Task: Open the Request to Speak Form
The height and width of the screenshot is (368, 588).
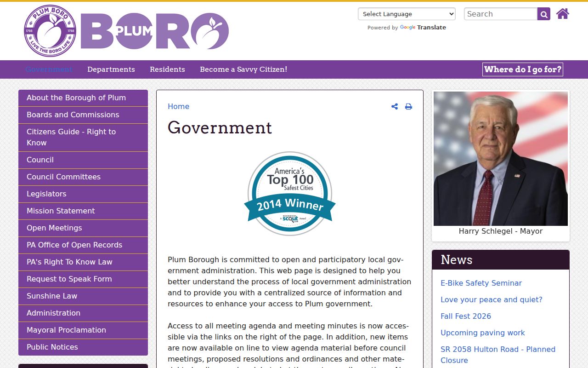Action: click(83, 279)
